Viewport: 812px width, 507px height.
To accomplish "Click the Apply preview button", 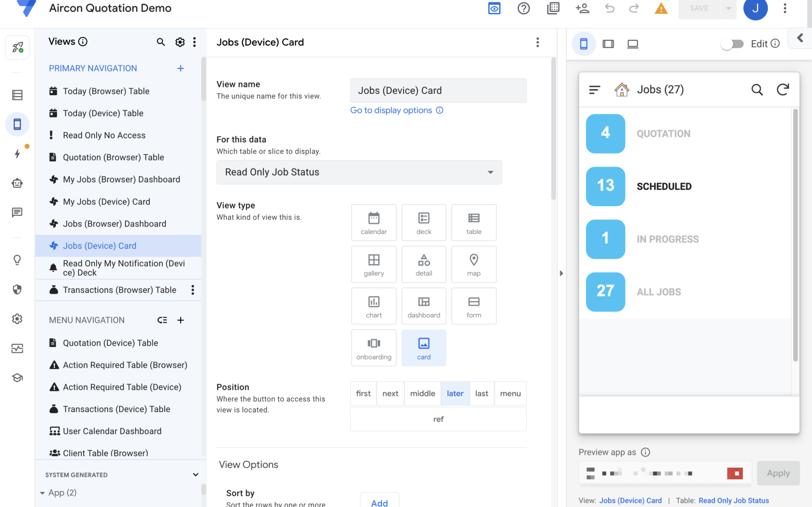I will click(778, 473).
